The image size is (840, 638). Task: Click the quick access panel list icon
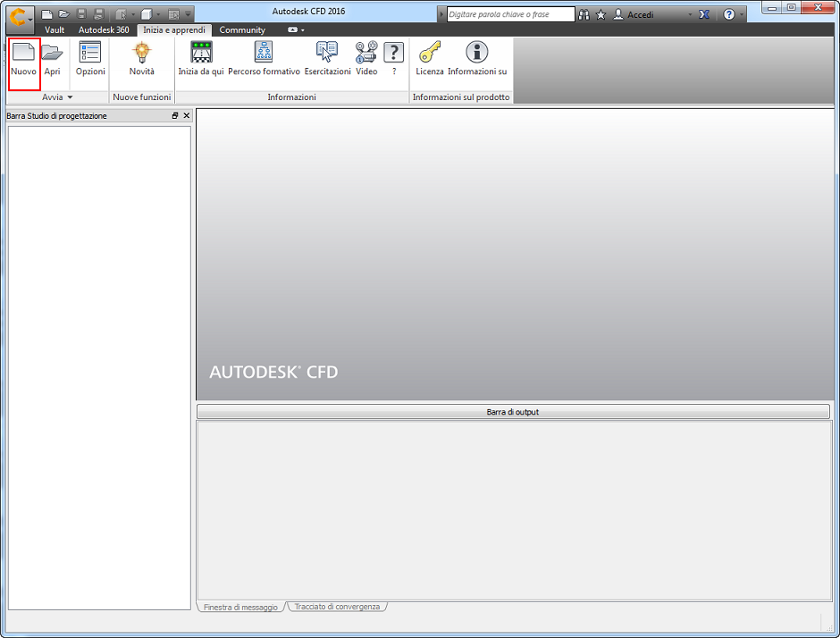pos(173,14)
